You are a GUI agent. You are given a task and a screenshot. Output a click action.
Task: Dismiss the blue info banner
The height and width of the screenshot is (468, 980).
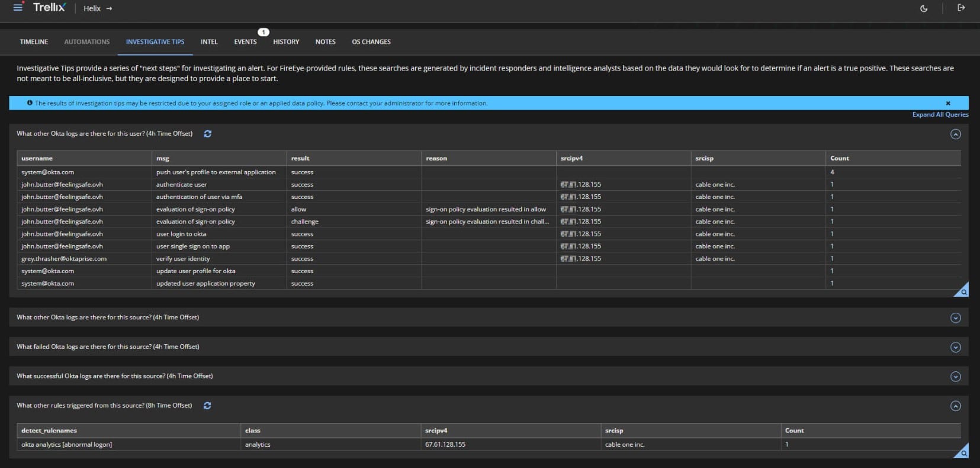click(x=948, y=103)
